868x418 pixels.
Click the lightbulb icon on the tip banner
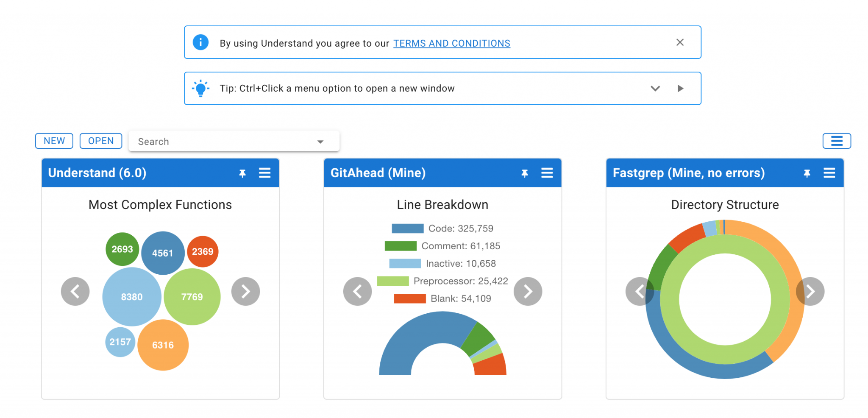[200, 88]
